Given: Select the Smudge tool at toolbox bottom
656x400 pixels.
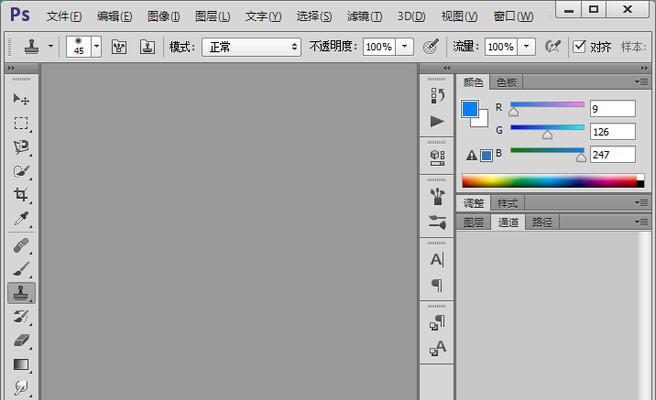Looking at the screenshot, I should (21, 388).
